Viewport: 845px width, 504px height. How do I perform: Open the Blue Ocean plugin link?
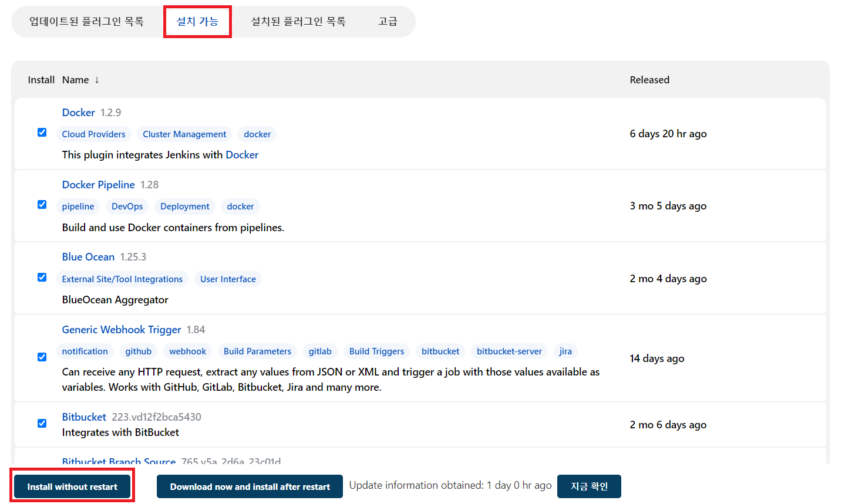(88, 257)
